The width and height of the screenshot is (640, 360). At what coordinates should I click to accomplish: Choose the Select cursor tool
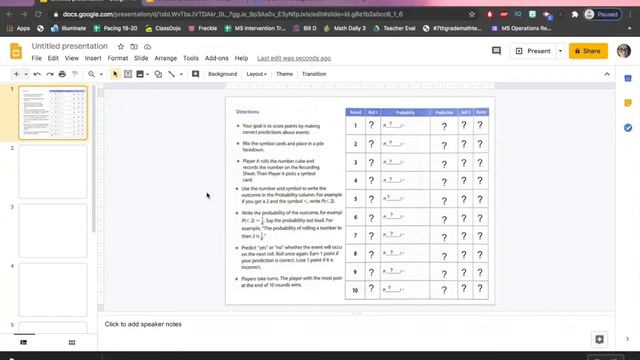tap(115, 74)
